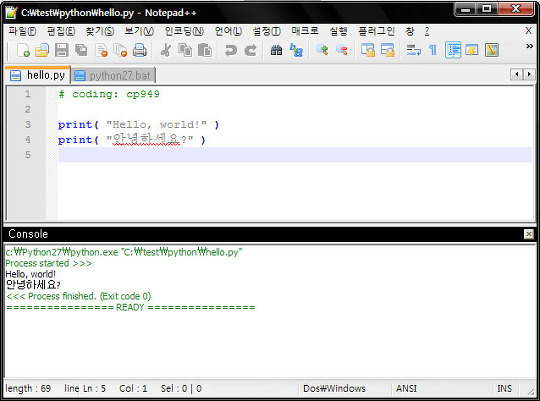540x401 pixels.
Task: Close the Console panel
Action: click(529, 234)
